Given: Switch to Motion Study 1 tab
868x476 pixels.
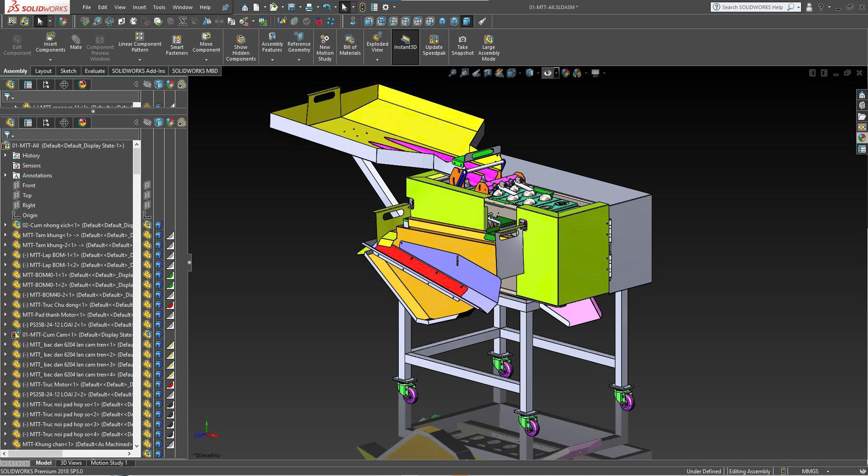Looking at the screenshot, I should (x=109, y=463).
